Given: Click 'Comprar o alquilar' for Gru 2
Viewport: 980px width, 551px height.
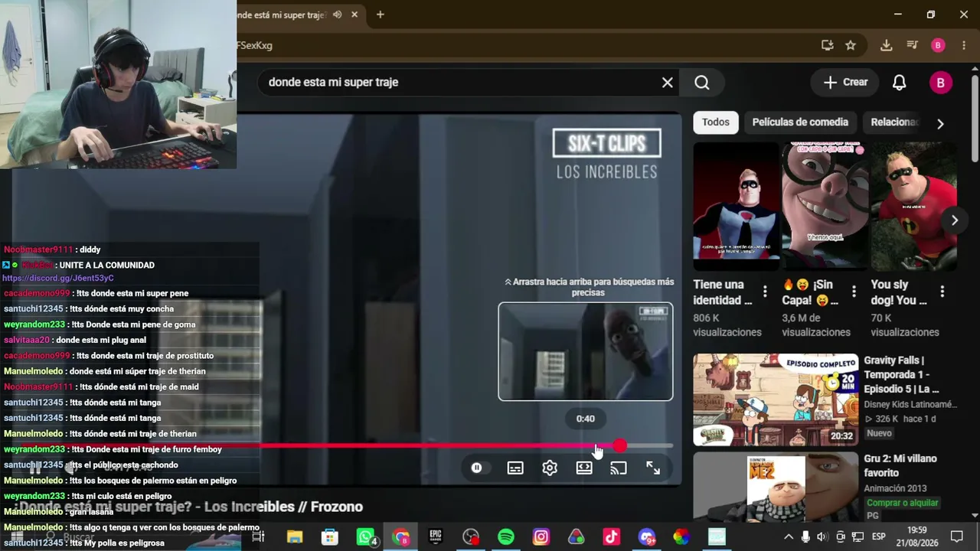Looking at the screenshot, I should coord(903,503).
